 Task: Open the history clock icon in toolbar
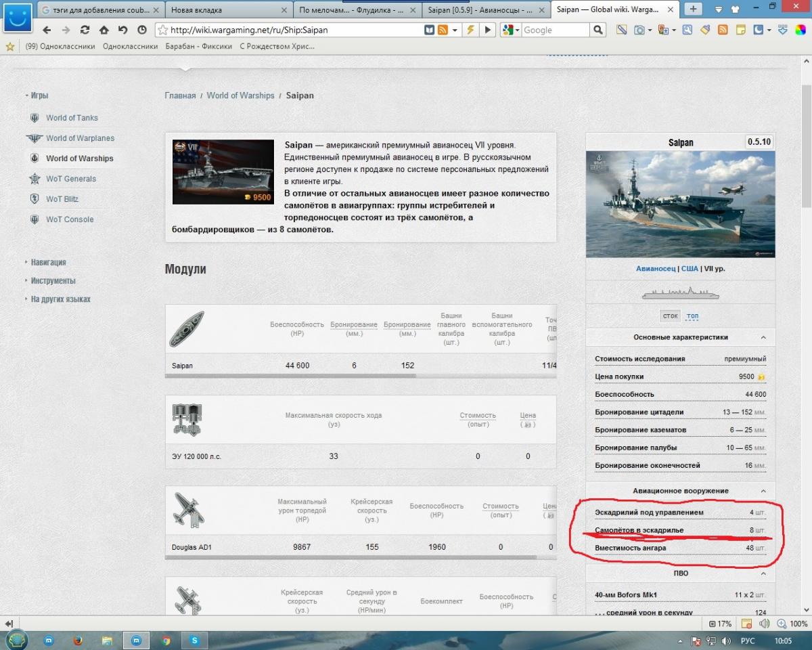[x=141, y=30]
